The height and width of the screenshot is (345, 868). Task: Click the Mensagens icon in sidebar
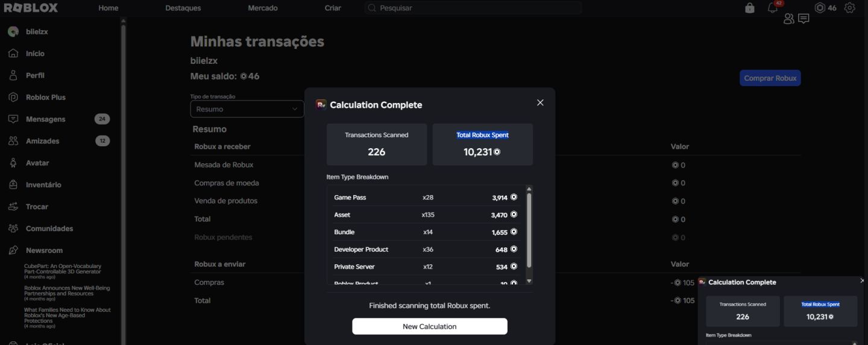point(13,119)
